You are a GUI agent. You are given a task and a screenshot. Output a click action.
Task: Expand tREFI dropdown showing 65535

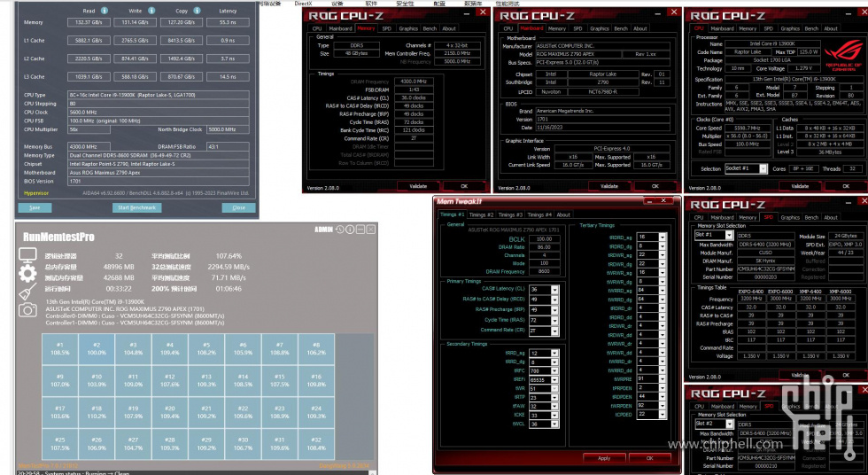click(x=554, y=380)
